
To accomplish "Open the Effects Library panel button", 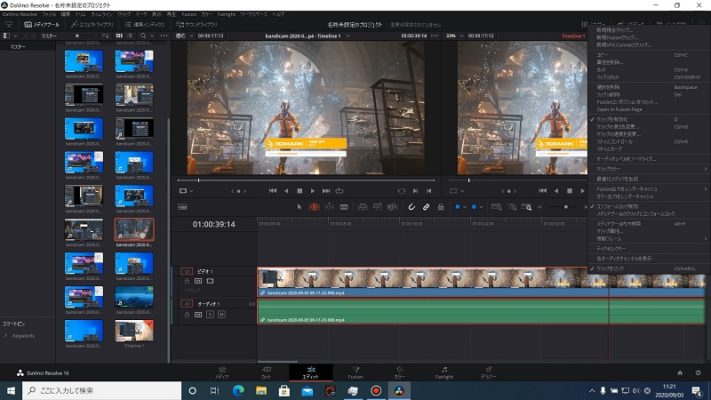I will [92, 24].
